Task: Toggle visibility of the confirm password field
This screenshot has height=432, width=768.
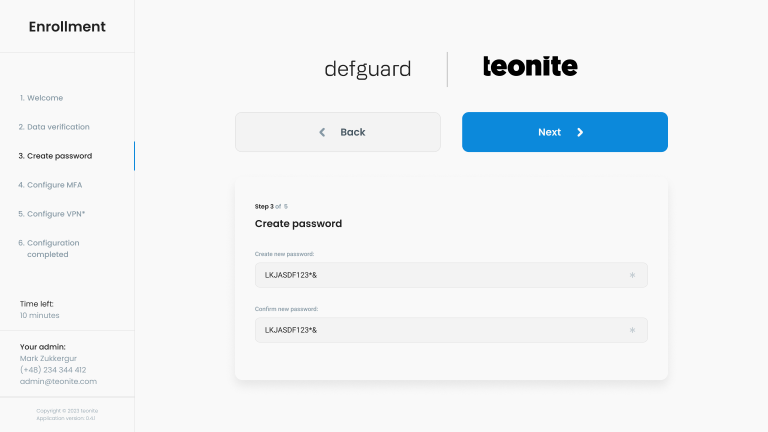Action: pyautogui.click(x=632, y=330)
